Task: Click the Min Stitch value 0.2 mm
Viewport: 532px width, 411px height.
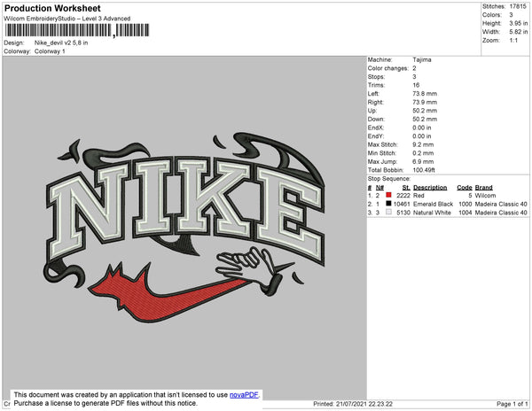Action: [x=423, y=153]
